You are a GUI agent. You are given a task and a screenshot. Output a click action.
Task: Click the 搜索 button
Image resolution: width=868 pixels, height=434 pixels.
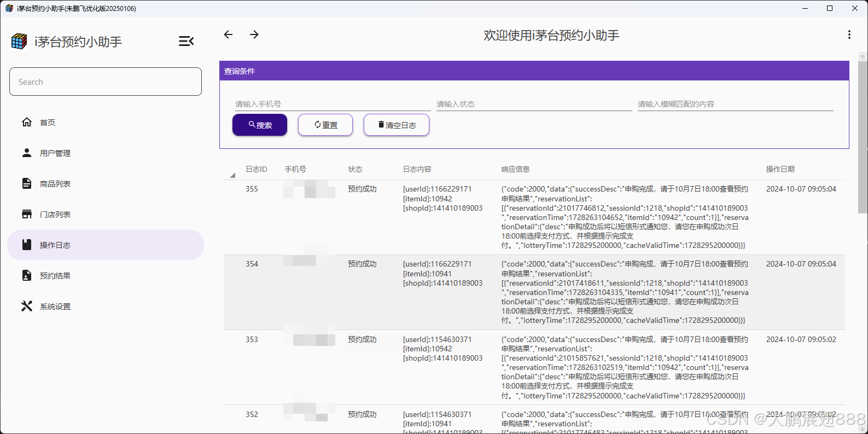pyautogui.click(x=260, y=125)
